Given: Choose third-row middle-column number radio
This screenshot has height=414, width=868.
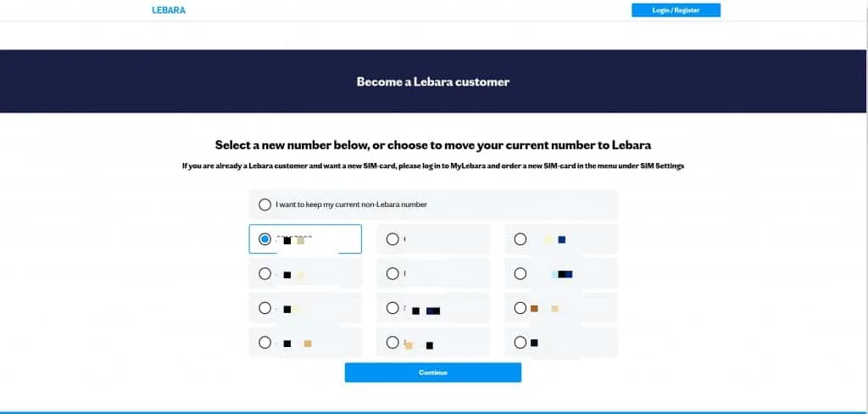Looking at the screenshot, I should [392, 308].
